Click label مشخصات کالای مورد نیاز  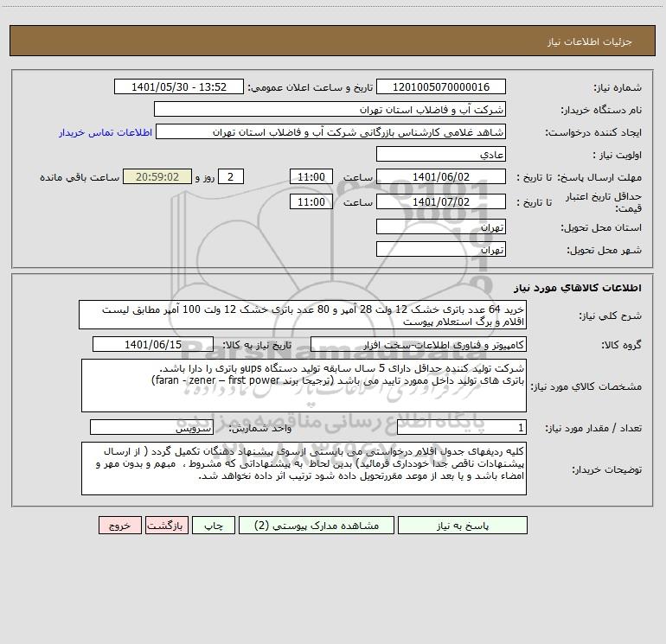586,386
